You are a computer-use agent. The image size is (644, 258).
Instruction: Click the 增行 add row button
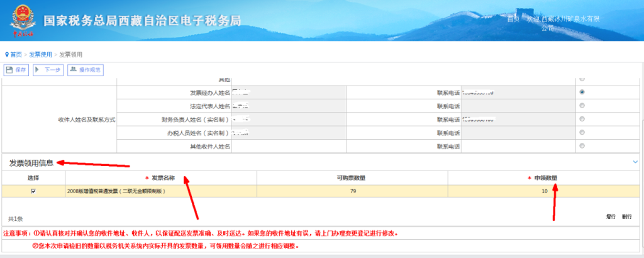point(610,216)
